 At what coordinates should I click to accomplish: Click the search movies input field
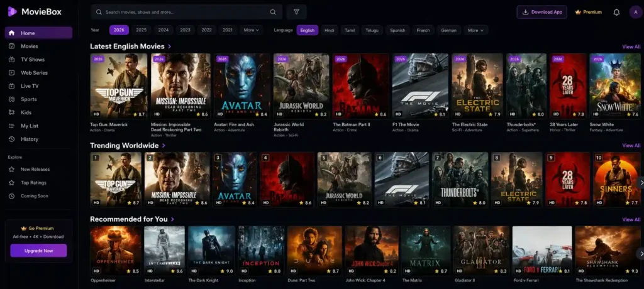[x=186, y=12]
